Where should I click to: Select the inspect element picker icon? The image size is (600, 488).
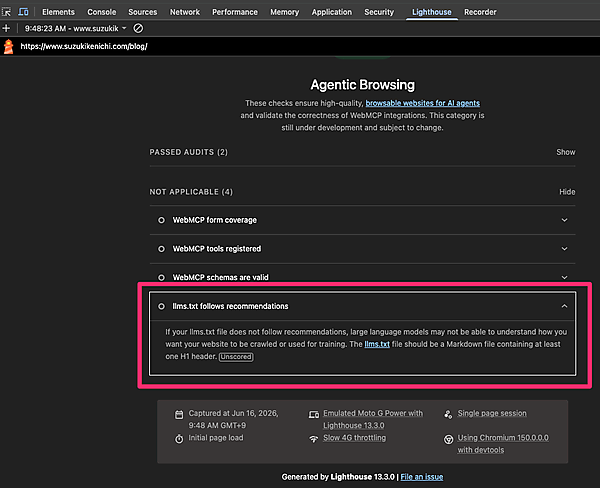(7, 12)
